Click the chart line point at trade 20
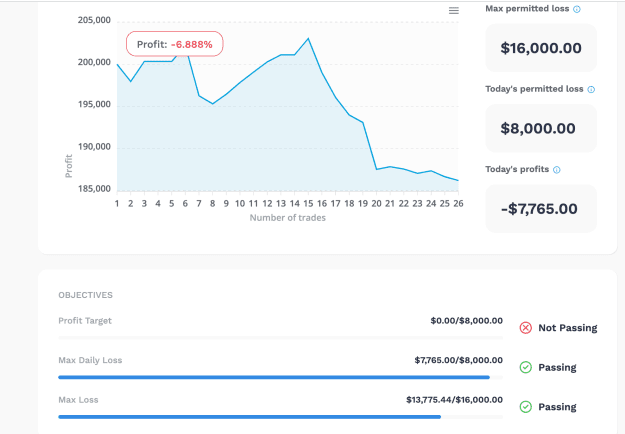The height and width of the screenshot is (434, 625). [x=376, y=169]
